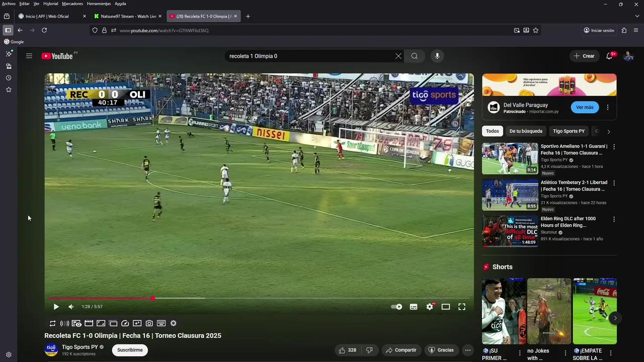
Task: Open options for Sportivo Ameliano video
Action: [614, 147]
